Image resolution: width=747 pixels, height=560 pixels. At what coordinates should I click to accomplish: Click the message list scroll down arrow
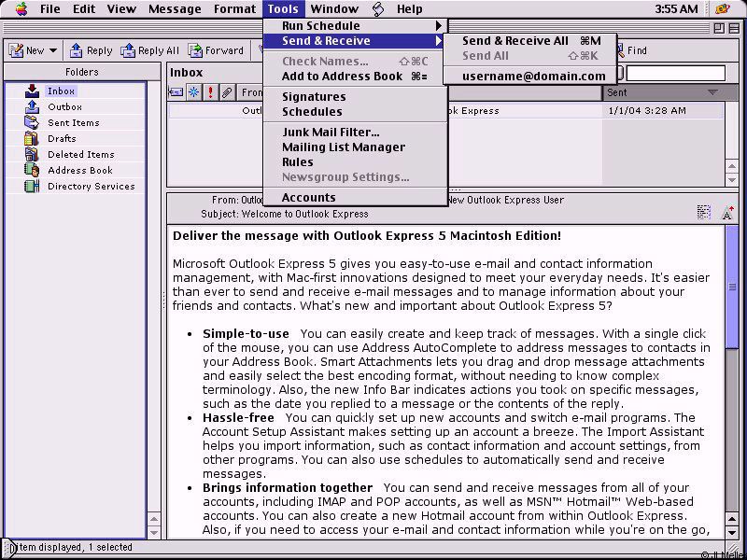pos(732,180)
